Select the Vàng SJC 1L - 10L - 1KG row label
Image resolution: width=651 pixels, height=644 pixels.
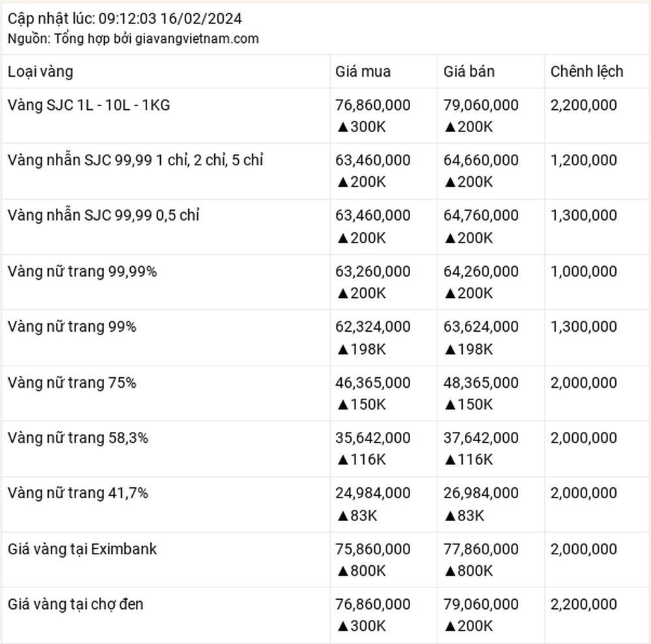point(89,105)
